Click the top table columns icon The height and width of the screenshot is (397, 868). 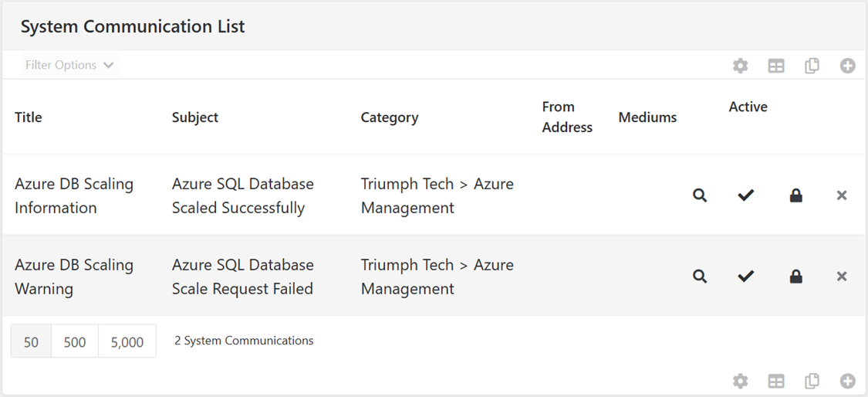click(x=776, y=66)
